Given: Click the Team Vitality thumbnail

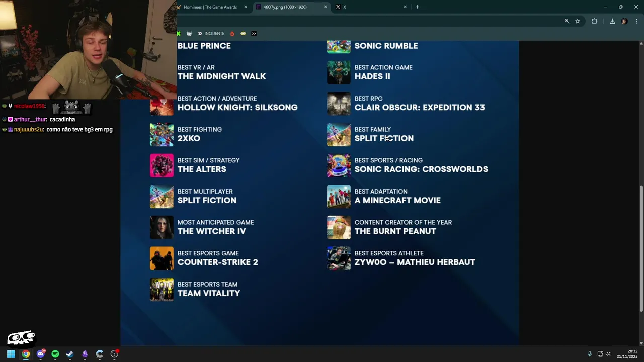Looking at the screenshot, I should pyautogui.click(x=162, y=290).
